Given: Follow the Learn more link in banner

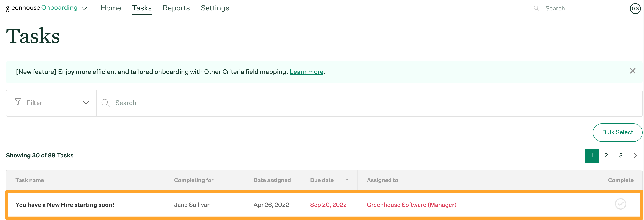Looking at the screenshot, I should click(x=306, y=72).
